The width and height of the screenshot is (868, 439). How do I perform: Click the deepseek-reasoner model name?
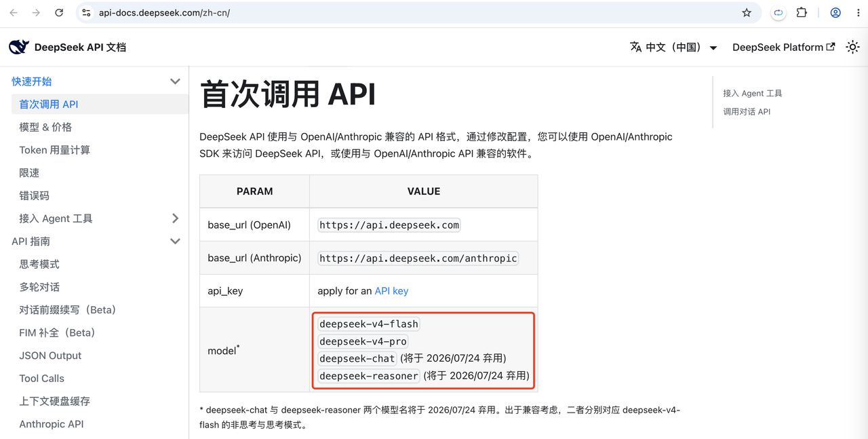click(369, 376)
